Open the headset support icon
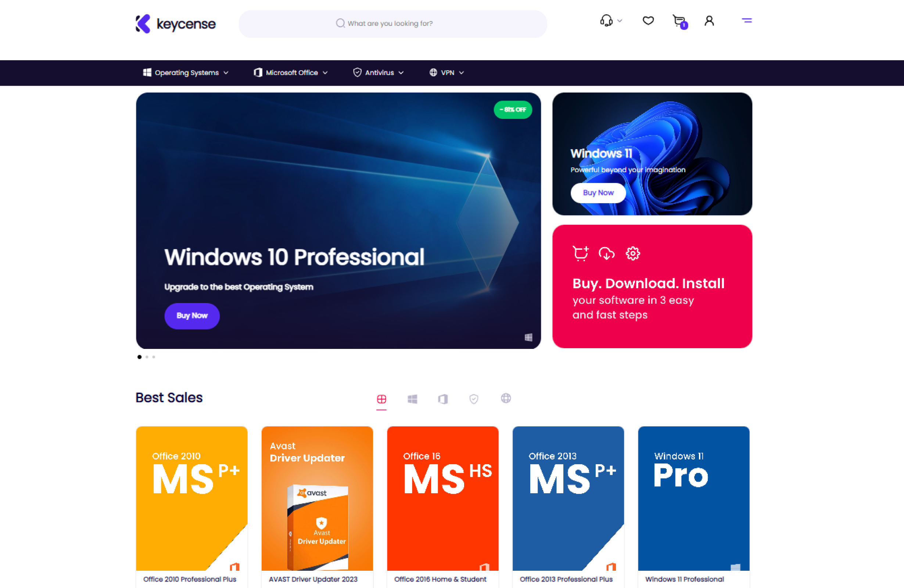Viewport: 904px width, 588px height. 606,21
